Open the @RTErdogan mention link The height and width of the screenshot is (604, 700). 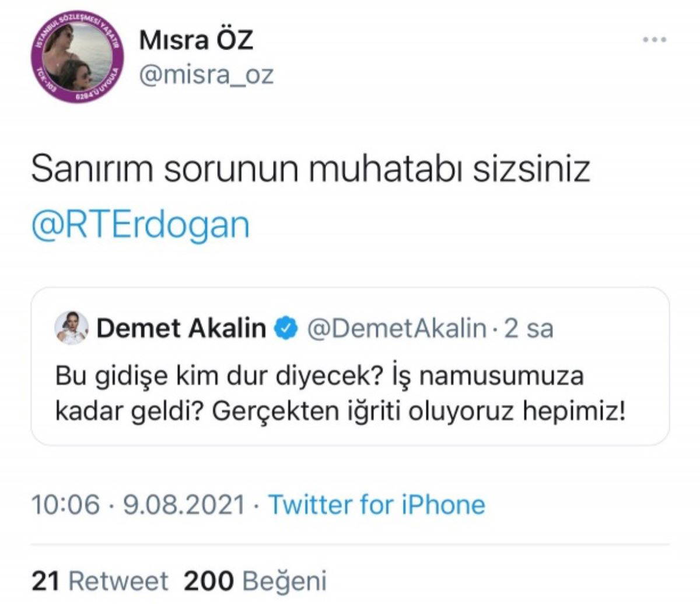click(140, 225)
